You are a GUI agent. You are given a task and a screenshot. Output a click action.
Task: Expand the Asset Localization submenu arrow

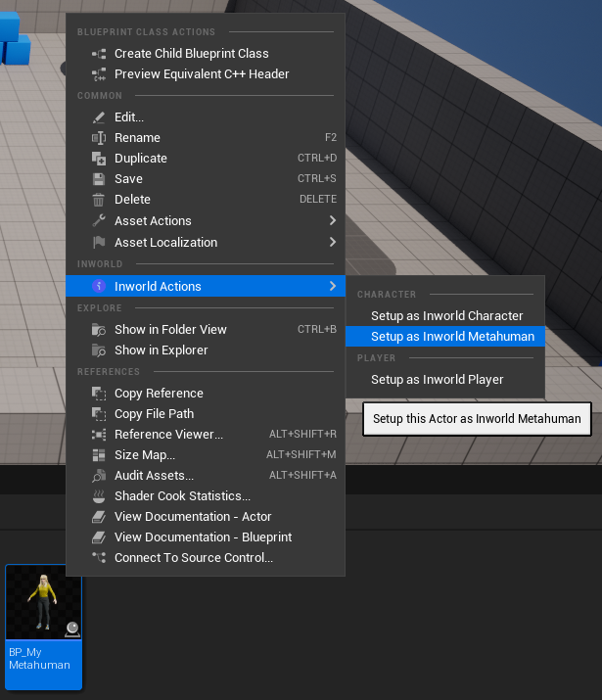(333, 242)
